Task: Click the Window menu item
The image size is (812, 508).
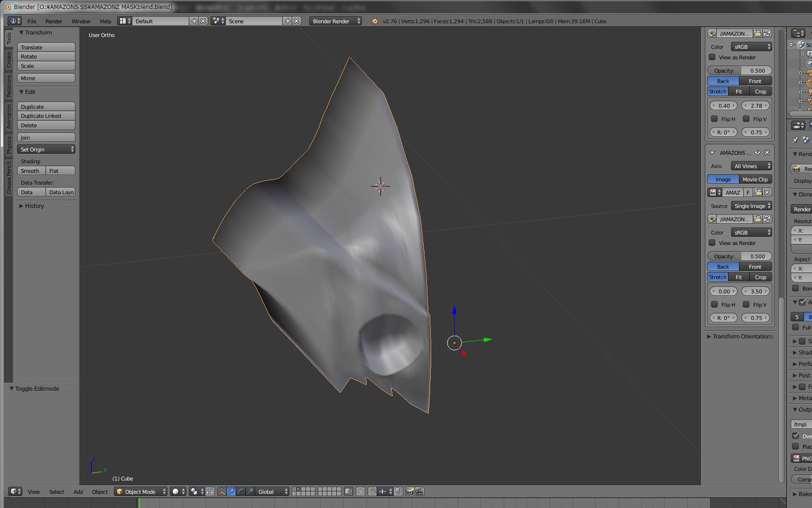Action: (81, 21)
